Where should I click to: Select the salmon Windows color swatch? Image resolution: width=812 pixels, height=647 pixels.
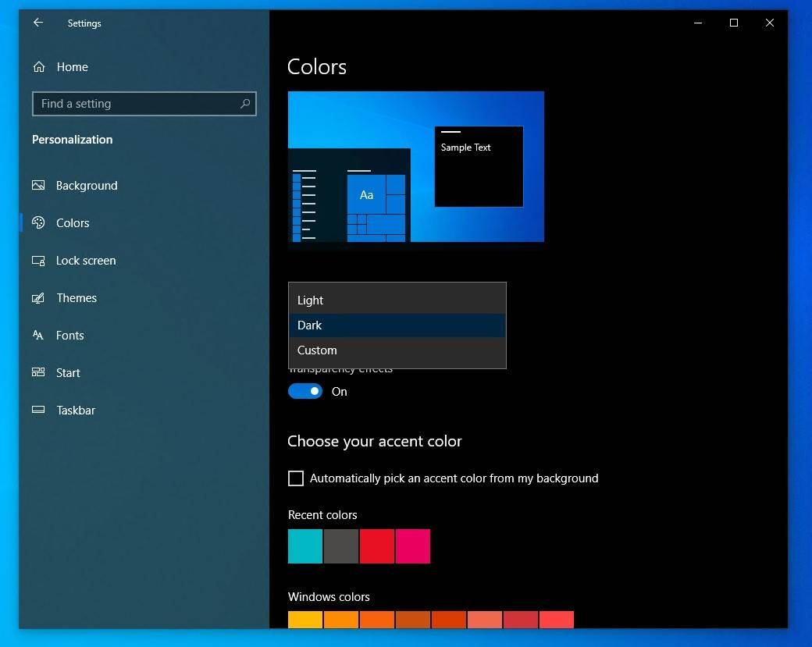[485, 620]
